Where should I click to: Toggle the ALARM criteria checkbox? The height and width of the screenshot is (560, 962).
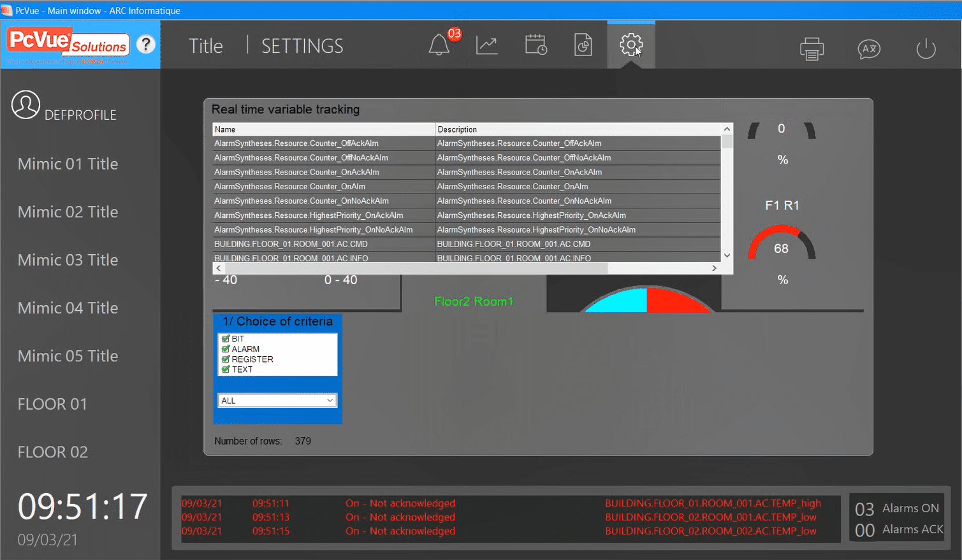(x=226, y=349)
